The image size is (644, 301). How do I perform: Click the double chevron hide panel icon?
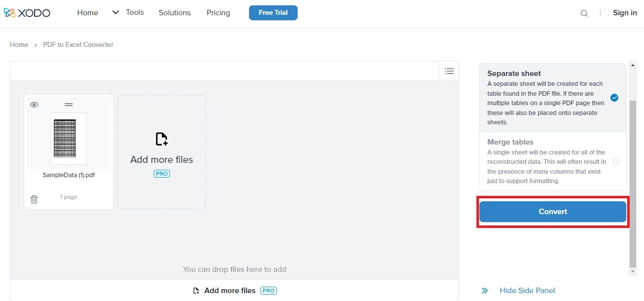click(485, 291)
